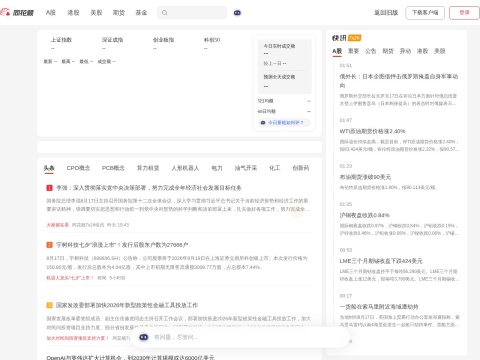Switch to the 头条 news tab

[x=49, y=168]
